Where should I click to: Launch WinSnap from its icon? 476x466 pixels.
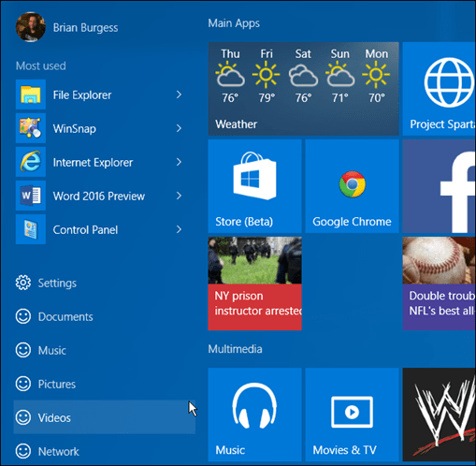point(31,128)
